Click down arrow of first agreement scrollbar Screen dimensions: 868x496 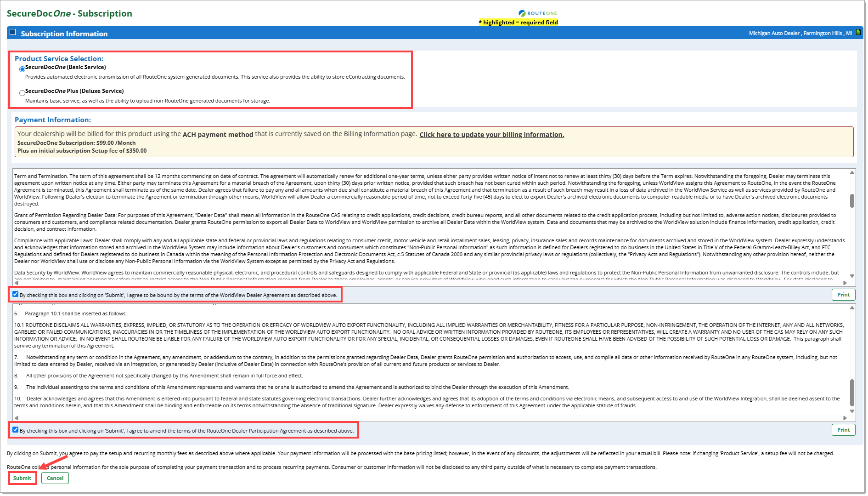(x=852, y=276)
